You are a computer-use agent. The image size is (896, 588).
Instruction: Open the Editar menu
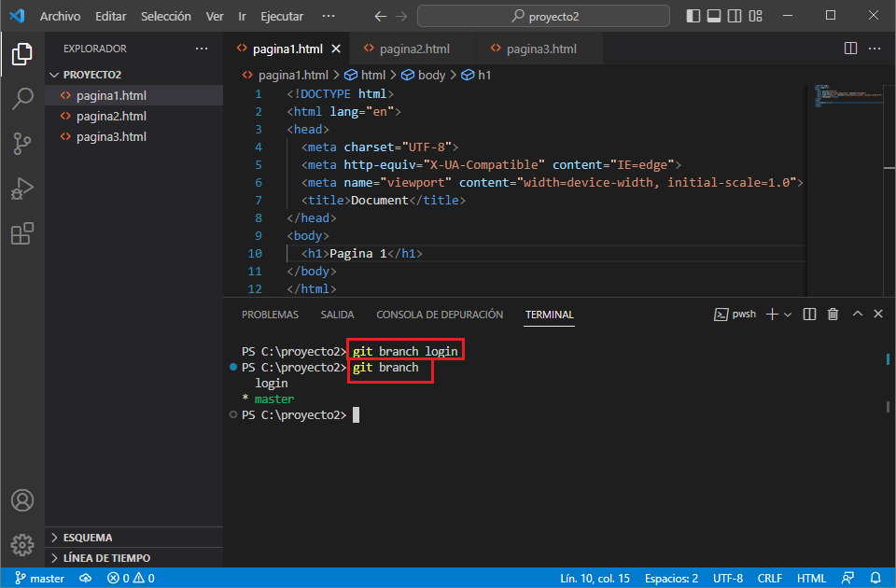pos(111,16)
